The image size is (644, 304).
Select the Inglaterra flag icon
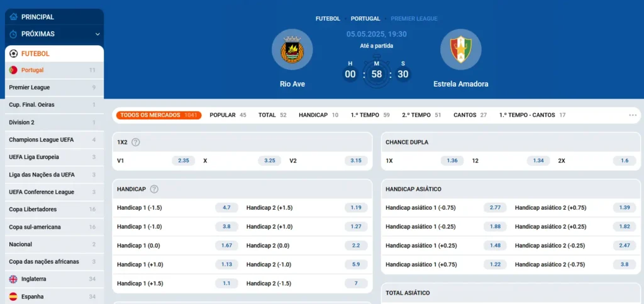click(x=13, y=279)
